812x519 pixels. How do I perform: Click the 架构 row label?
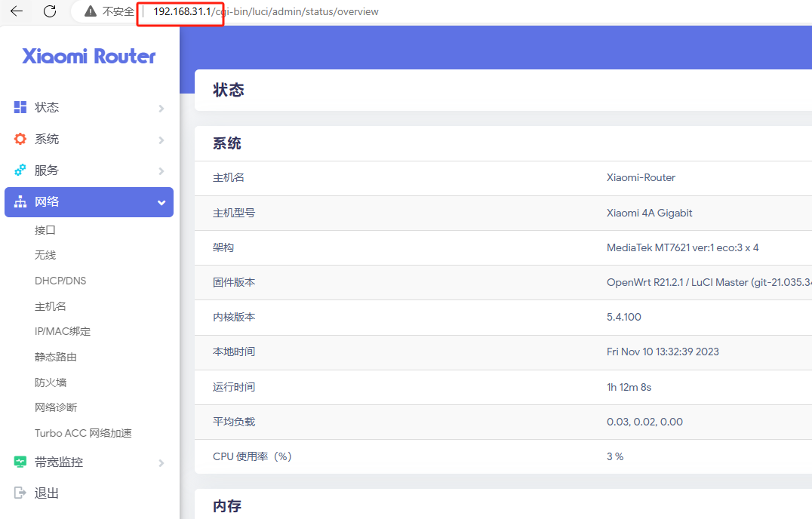[223, 247]
